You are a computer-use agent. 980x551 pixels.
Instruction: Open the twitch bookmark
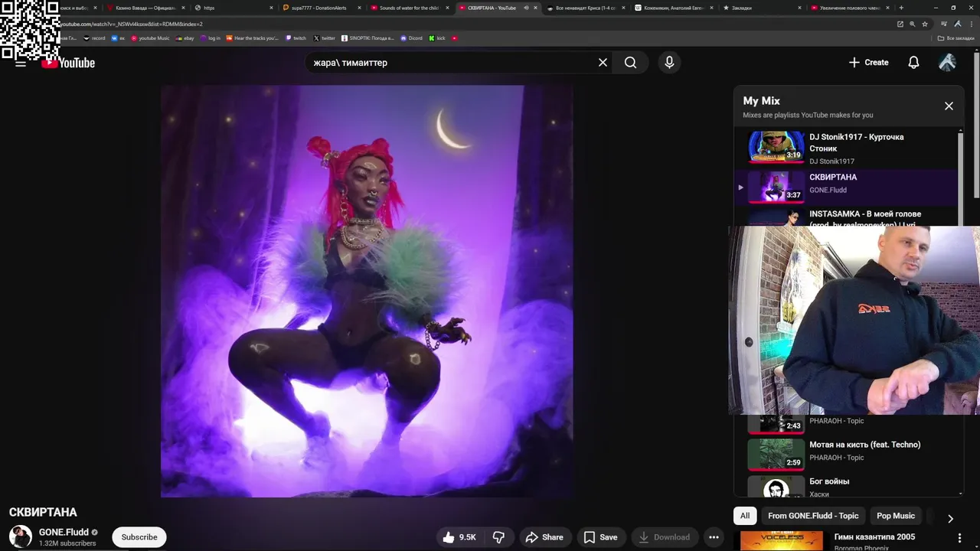pyautogui.click(x=296, y=37)
